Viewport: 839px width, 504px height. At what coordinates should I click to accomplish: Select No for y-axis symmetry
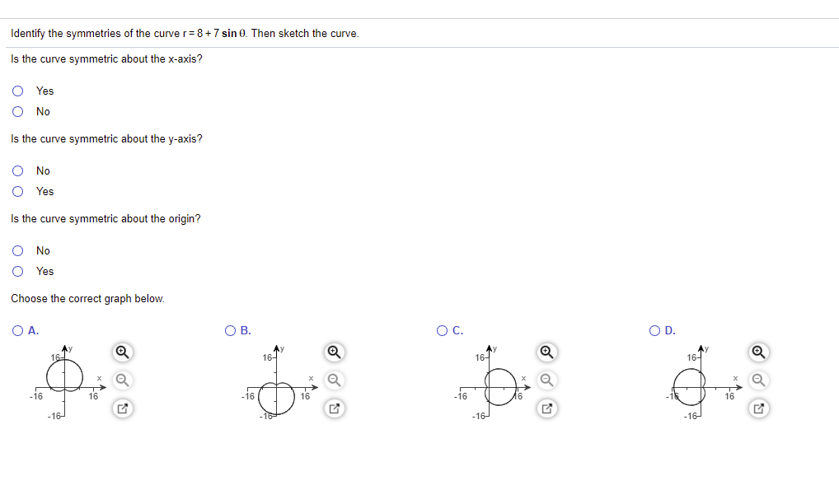click(x=17, y=170)
